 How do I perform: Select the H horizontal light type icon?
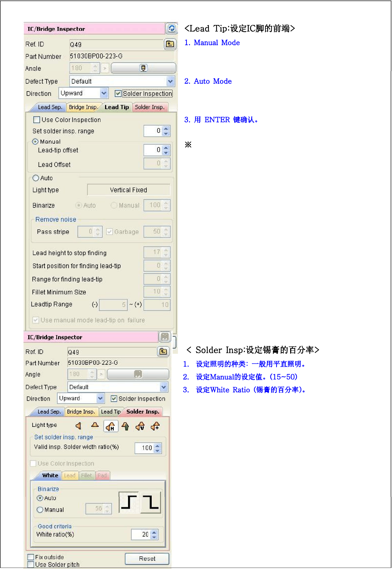point(111,426)
